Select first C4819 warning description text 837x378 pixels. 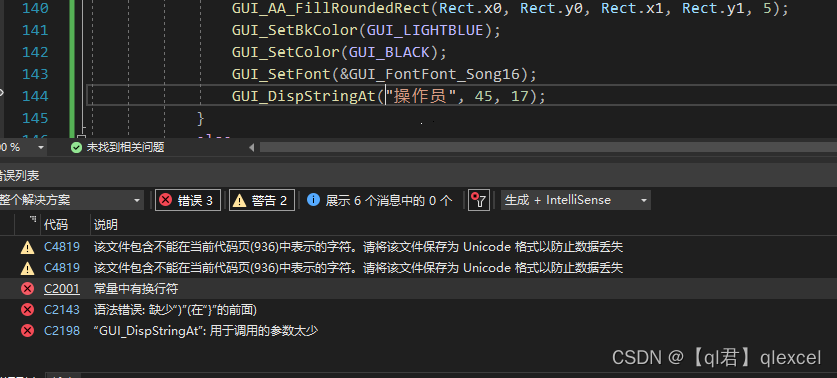[358, 247]
